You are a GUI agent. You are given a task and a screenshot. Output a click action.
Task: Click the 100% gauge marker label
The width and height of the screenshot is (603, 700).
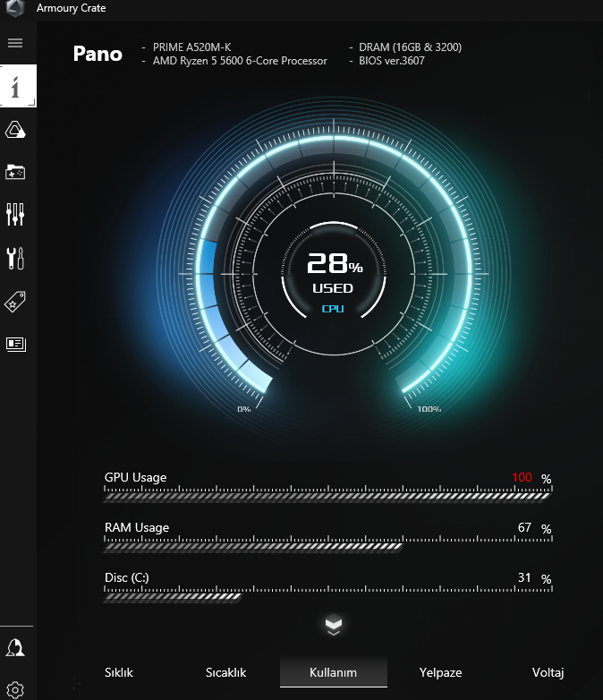(x=429, y=409)
